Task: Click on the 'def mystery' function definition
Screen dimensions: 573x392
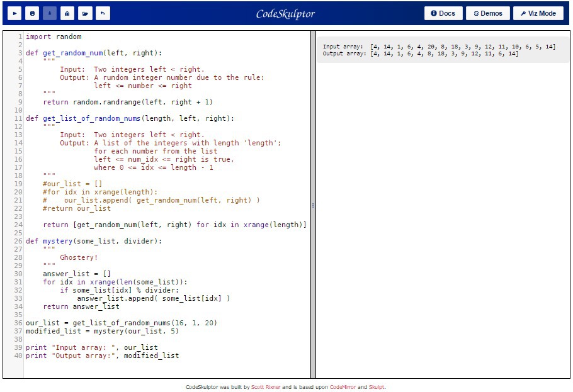Action: tap(94, 241)
